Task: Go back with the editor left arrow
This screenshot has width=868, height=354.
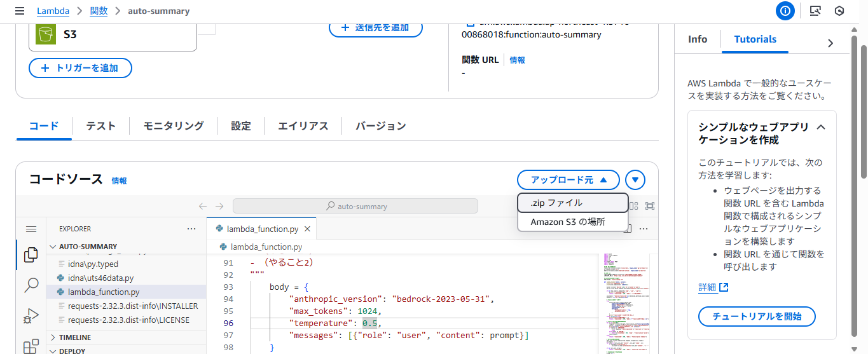Action: 203,206
